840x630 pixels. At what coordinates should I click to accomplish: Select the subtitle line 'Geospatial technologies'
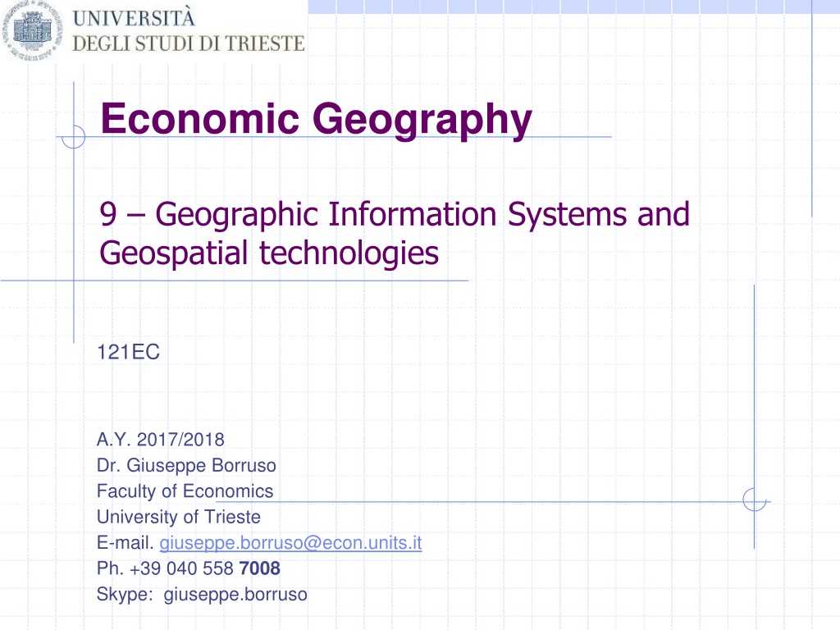269,253
